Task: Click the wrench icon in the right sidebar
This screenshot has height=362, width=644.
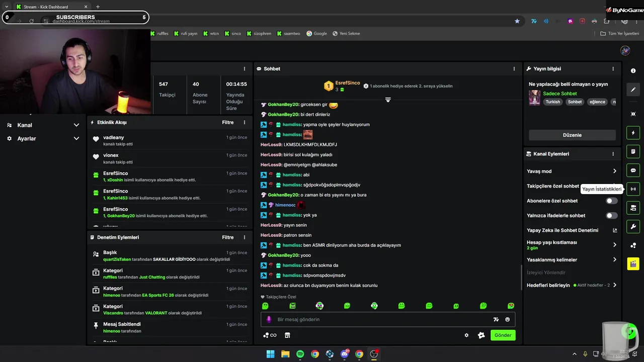Action: [x=633, y=226]
